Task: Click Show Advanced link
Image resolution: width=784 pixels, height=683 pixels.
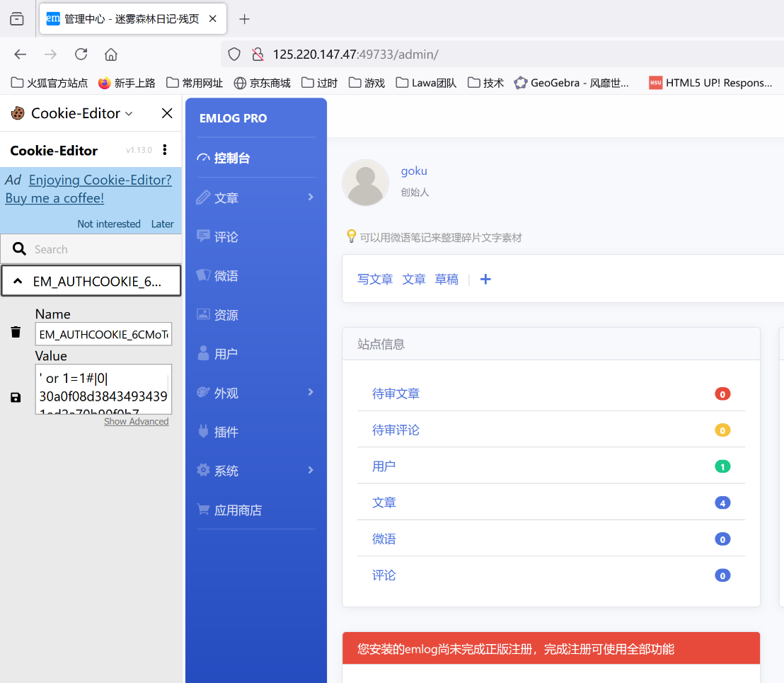Action: click(x=136, y=422)
